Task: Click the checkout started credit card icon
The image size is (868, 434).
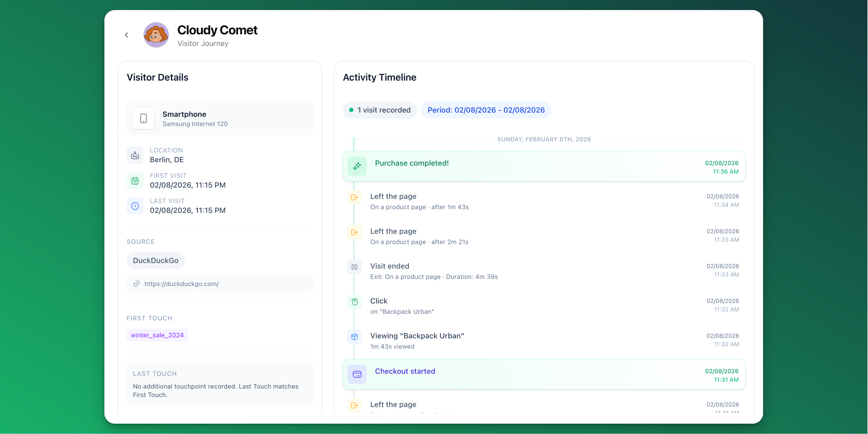Action: pyautogui.click(x=357, y=374)
